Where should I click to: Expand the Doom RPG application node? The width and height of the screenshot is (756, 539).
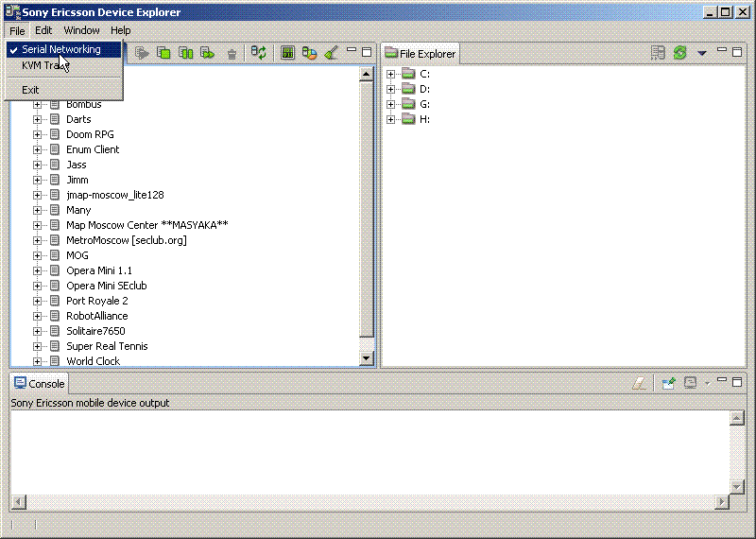point(37,134)
